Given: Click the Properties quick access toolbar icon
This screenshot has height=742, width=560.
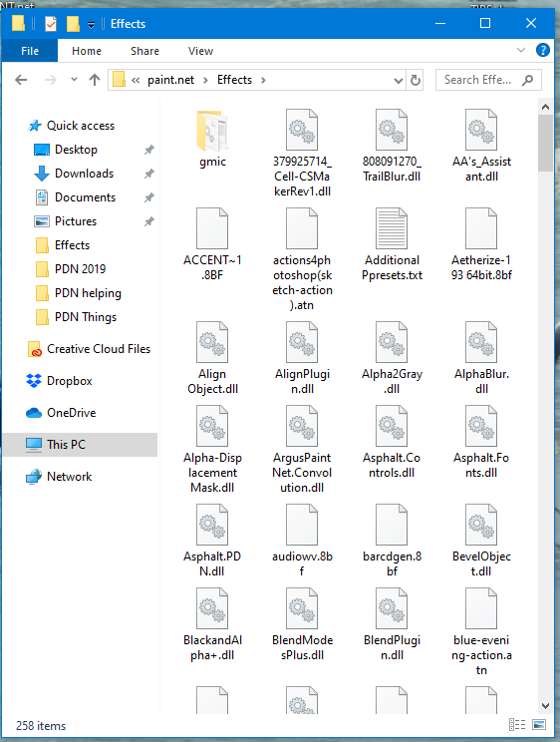Looking at the screenshot, I should [x=51, y=24].
